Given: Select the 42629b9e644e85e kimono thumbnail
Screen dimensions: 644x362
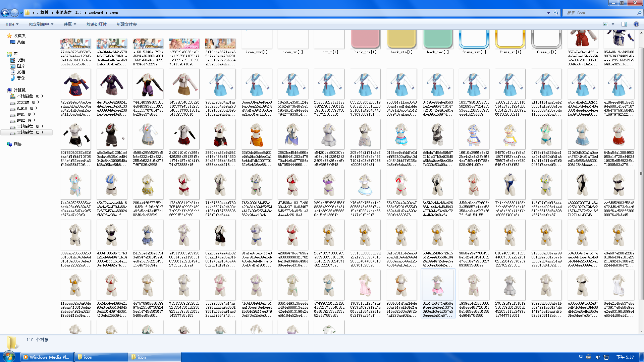Looking at the screenshot, I should [x=75, y=84].
